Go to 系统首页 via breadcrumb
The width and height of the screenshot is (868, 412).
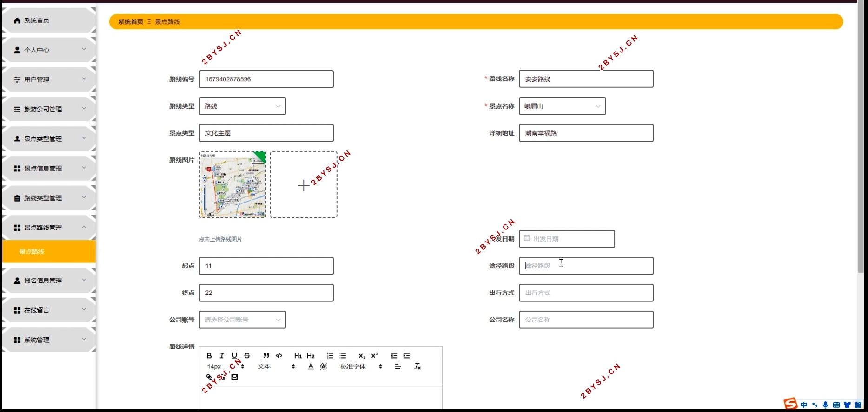pyautogui.click(x=131, y=22)
